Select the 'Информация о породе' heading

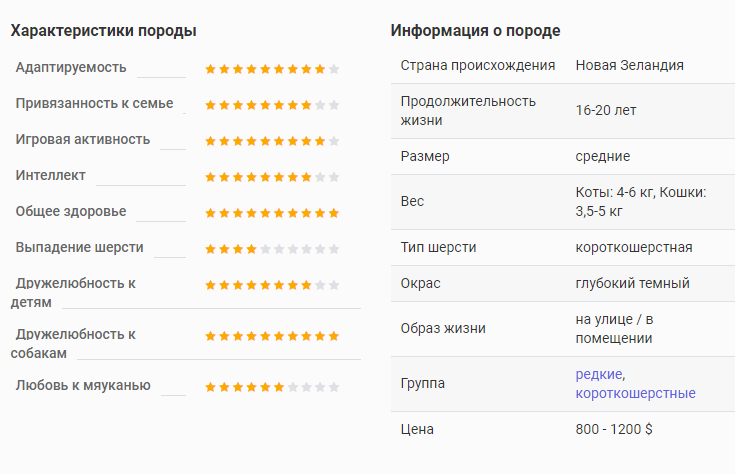pos(475,31)
